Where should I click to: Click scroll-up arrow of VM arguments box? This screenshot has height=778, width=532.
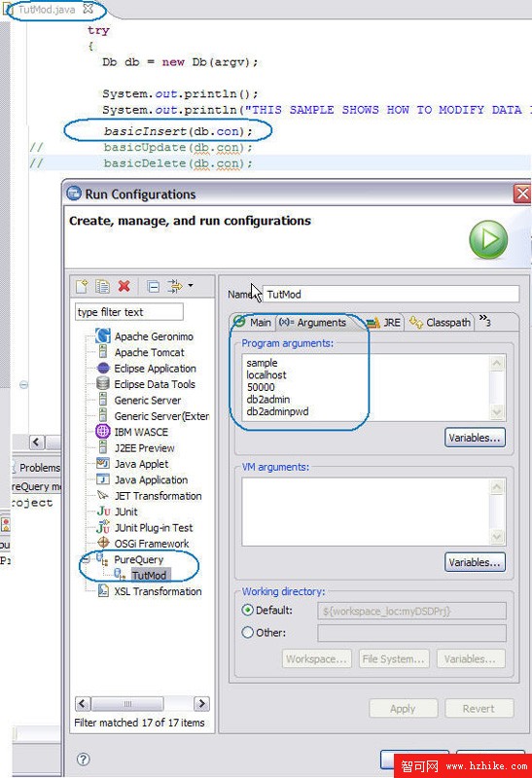[x=497, y=487]
